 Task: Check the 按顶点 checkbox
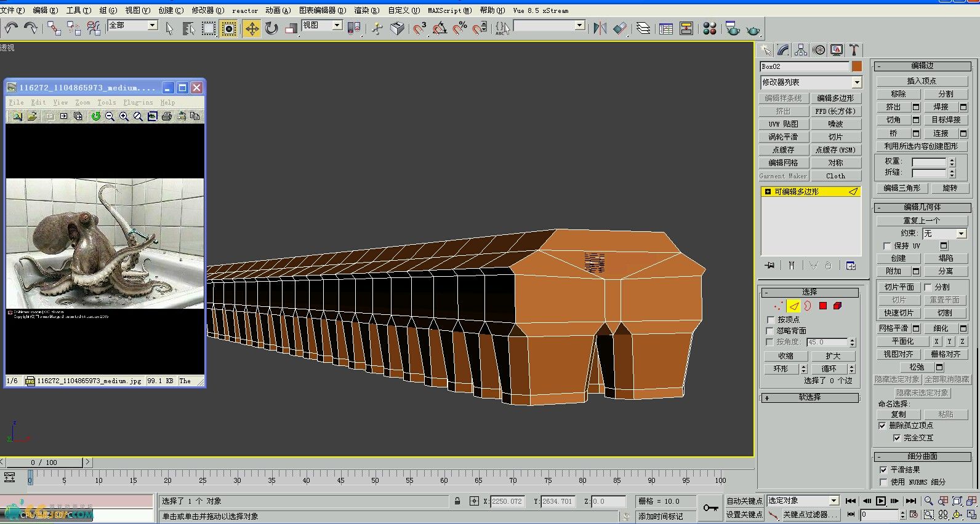pos(771,320)
